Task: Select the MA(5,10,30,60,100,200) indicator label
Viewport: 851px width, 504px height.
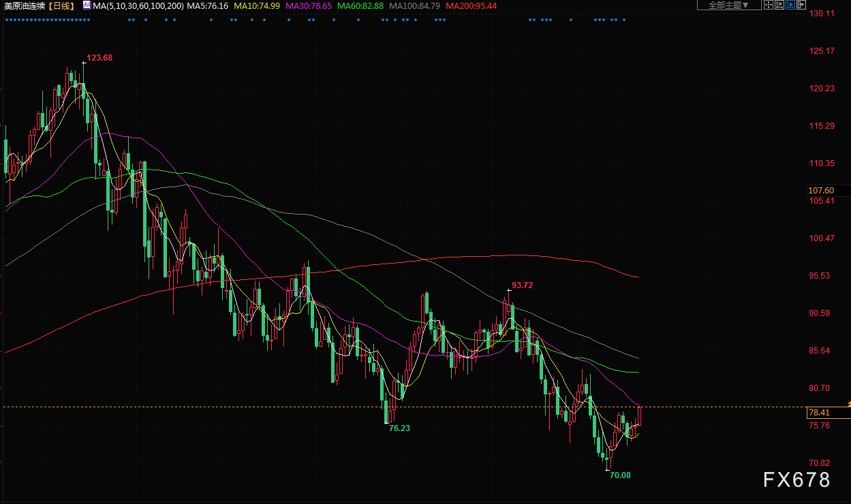Action: (x=138, y=5)
